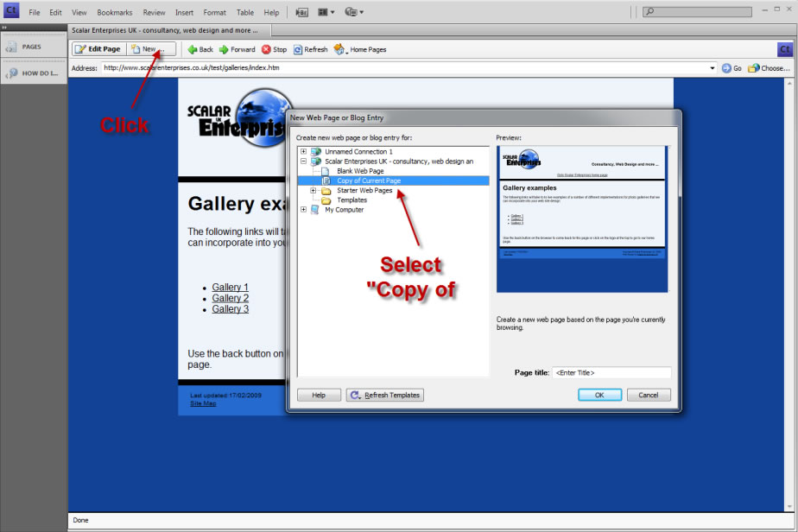The height and width of the screenshot is (532, 798).
Task: Open the Table menu
Action: (244, 12)
